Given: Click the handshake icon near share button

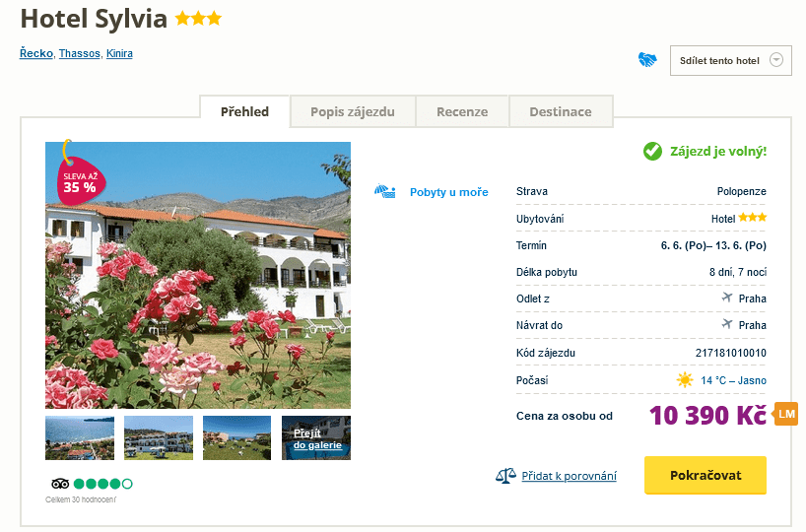Looking at the screenshot, I should point(647,60).
